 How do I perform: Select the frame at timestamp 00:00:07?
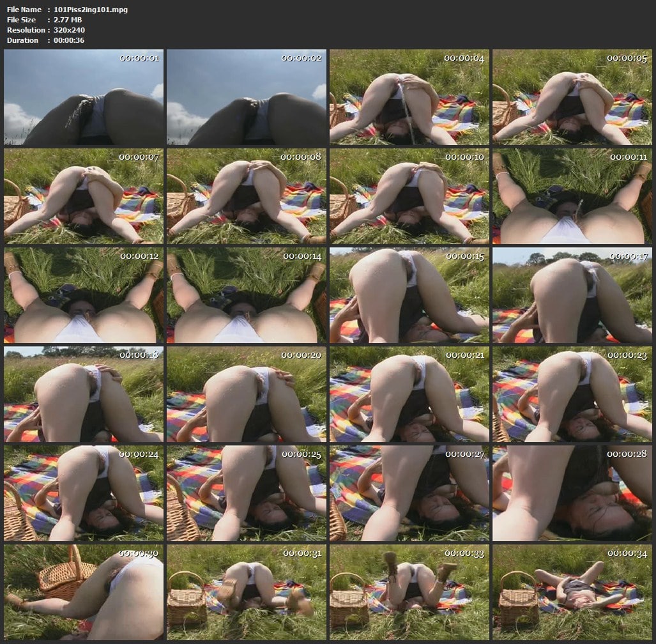[x=84, y=196]
